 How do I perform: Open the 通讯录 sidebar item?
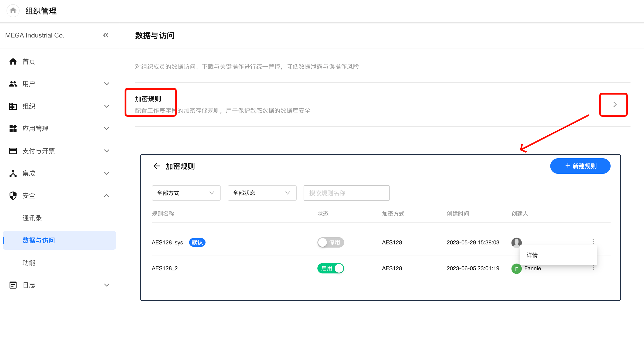[32, 218]
